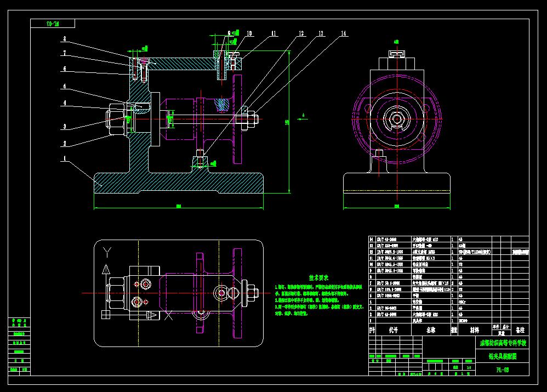The width and height of the screenshot is (547, 392).
Task: Click part balloon number 4
Action: [65, 103]
